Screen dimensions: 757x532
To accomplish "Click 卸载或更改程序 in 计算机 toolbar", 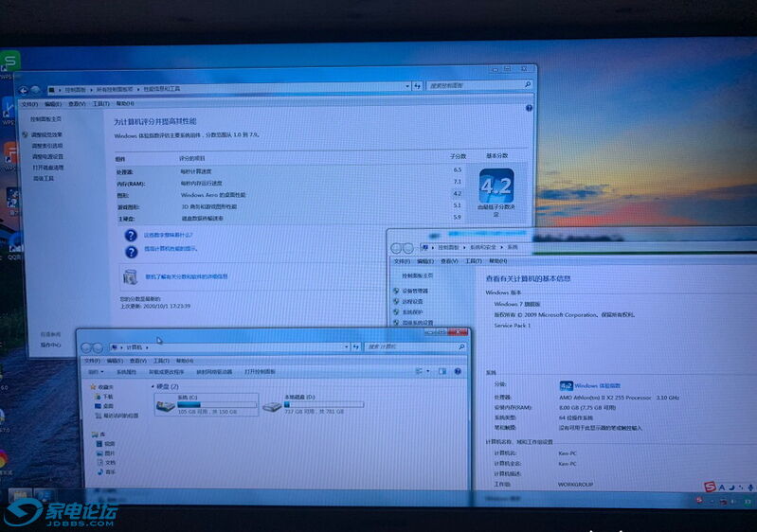I will point(166,372).
